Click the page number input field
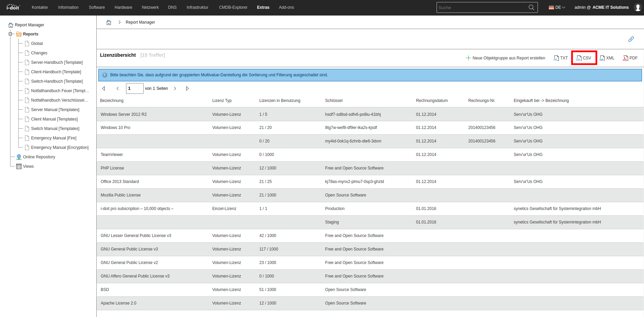This screenshot has height=317, width=644. pyautogui.click(x=134, y=88)
